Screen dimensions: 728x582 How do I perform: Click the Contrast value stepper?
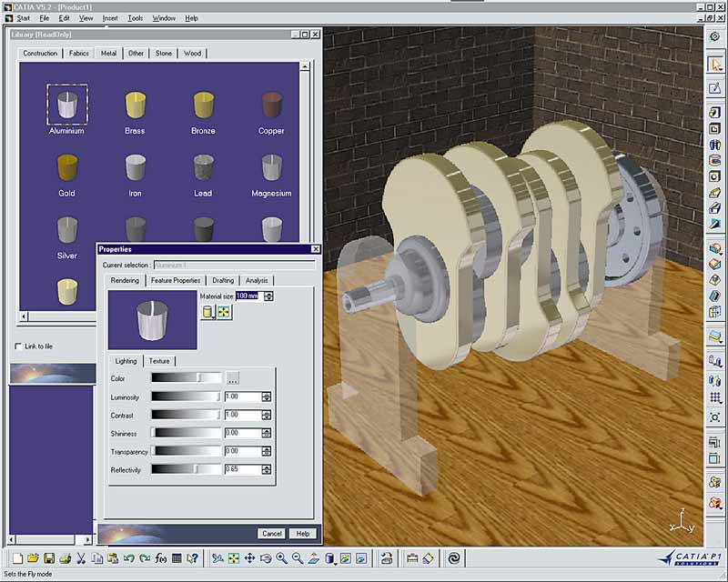pyautogui.click(x=267, y=415)
